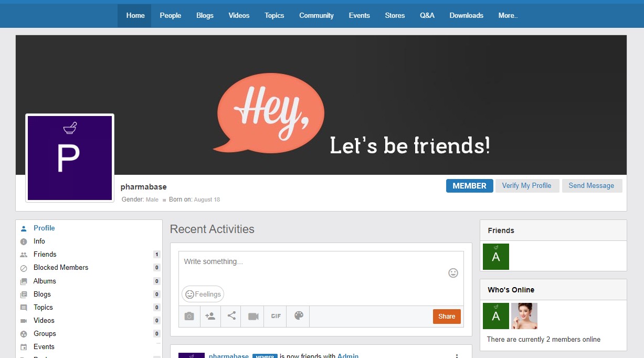Click the video upload icon
644x358 pixels.
pyautogui.click(x=252, y=316)
